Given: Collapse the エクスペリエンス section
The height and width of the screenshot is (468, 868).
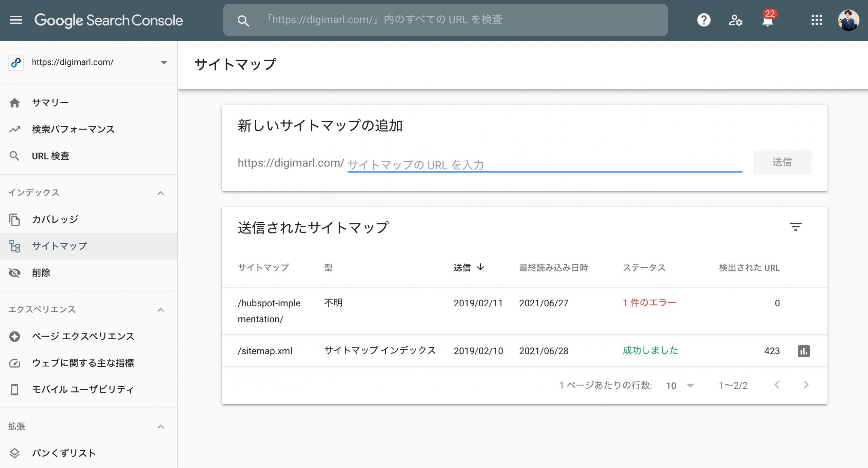Looking at the screenshot, I should 161,310.
